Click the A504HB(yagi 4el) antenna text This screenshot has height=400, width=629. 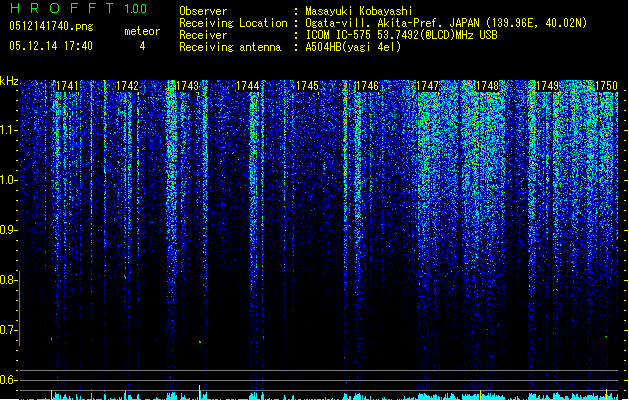click(353, 47)
